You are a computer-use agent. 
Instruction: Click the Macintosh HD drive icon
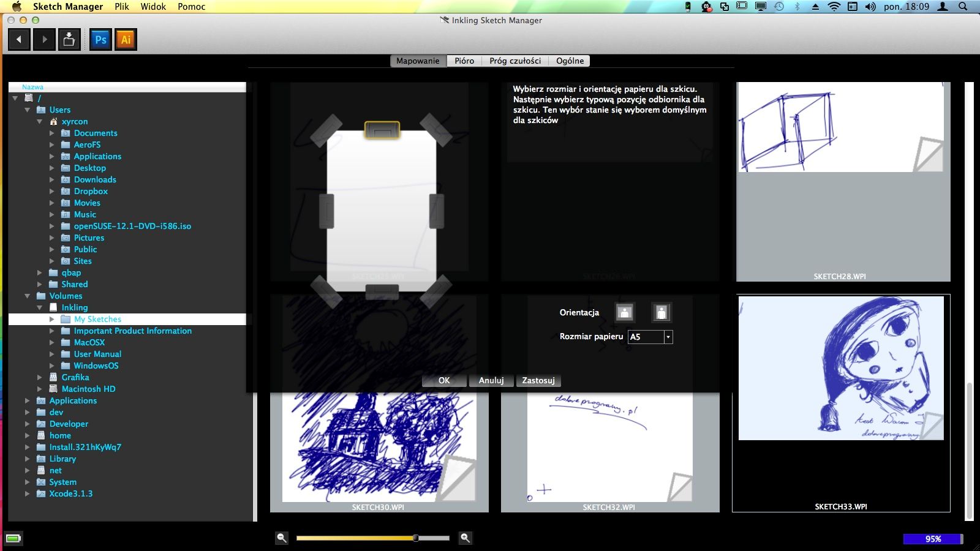click(x=53, y=389)
